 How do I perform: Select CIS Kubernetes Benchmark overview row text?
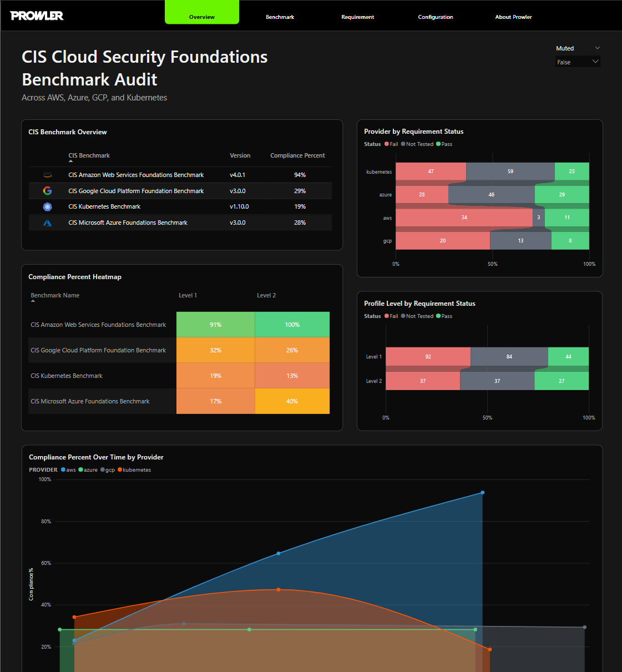tap(104, 206)
